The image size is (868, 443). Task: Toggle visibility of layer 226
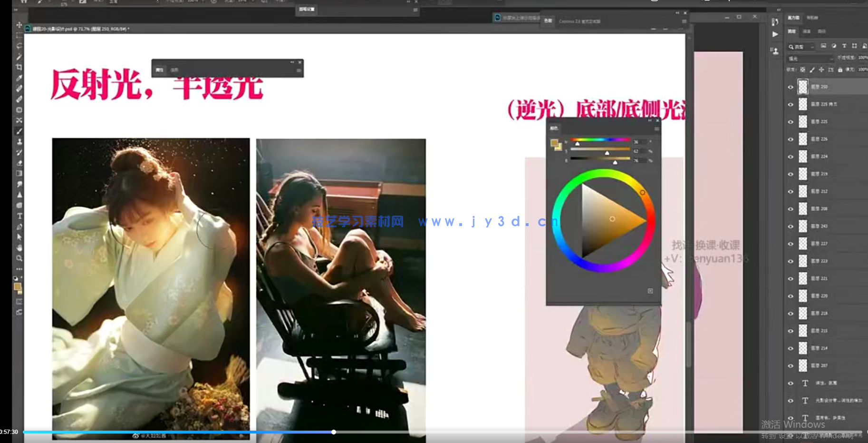coord(791,139)
